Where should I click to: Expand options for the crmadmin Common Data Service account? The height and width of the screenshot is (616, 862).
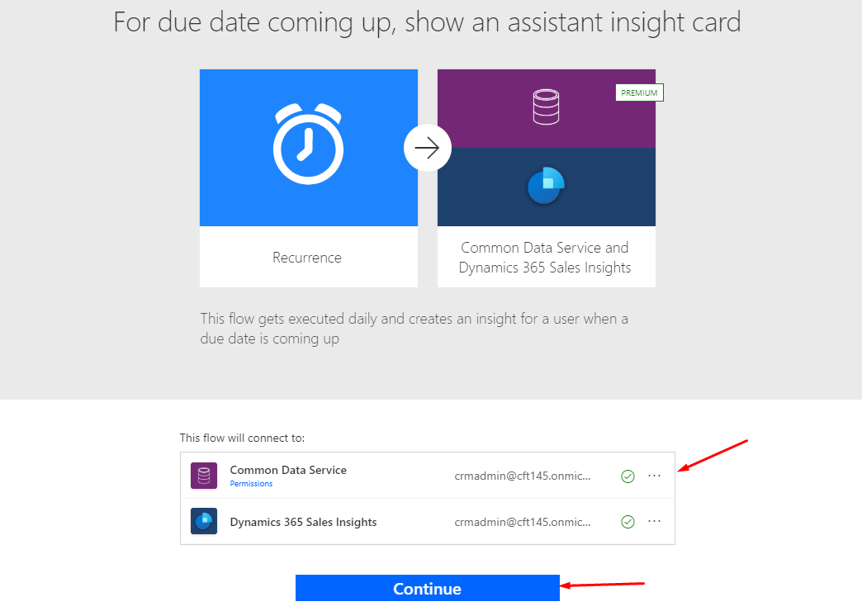(655, 476)
